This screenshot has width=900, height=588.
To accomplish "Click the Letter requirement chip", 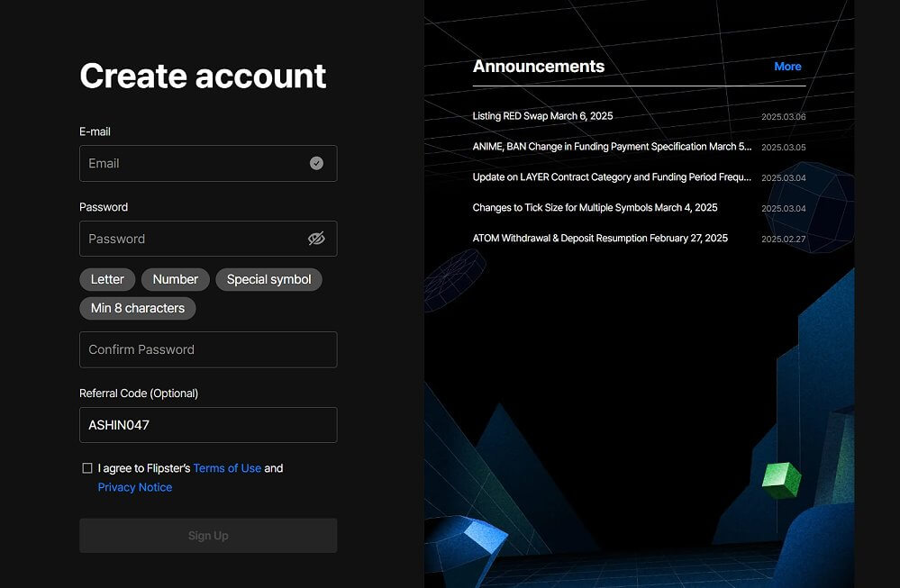I will [x=107, y=279].
